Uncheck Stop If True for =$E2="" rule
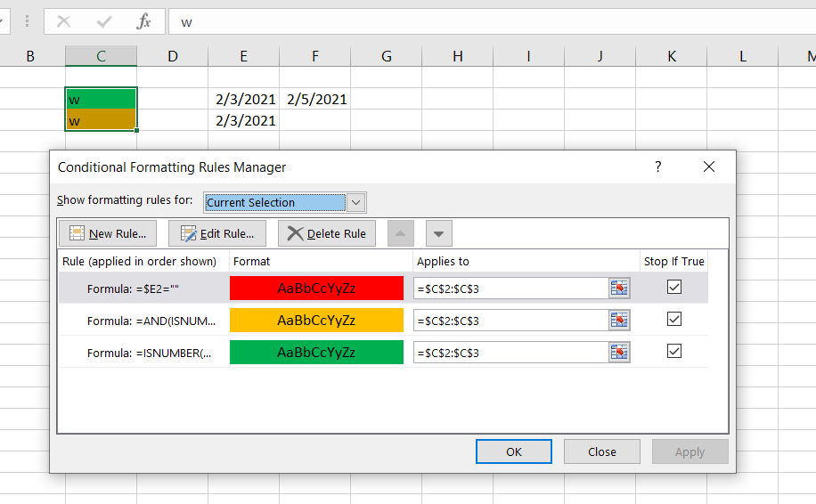This screenshot has width=816, height=504. coord(674,287)
